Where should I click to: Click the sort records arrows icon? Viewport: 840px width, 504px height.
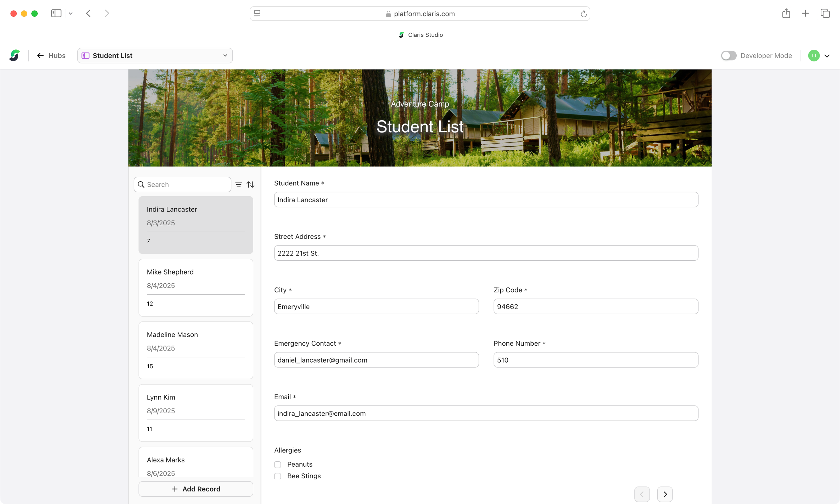click(x=250, y=184)
